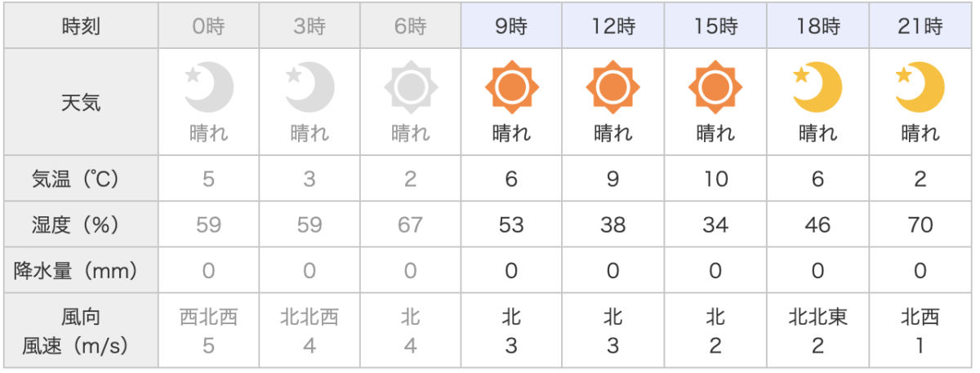The image size is (980, 373).
Task: Click the yellow moon icon under 21時
Action: (x=920, y=86)
